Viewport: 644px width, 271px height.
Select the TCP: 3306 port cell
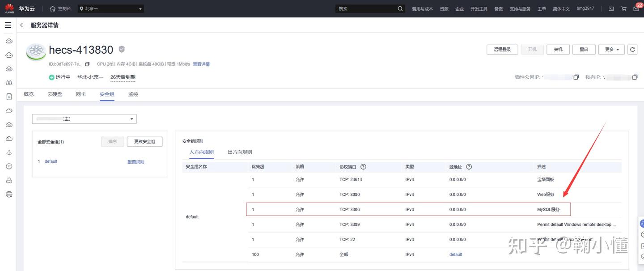click(x=349, y=210)
